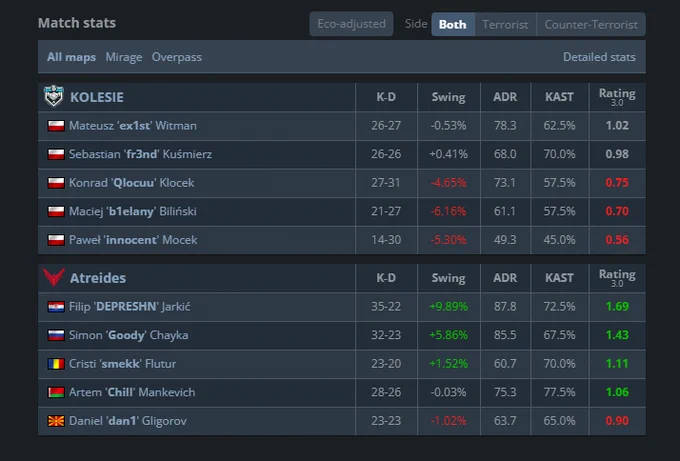This screenshot has height=461, width=680.
Task: Open Paweł 'innocent' Mocek's profile
Action: [133, 240]
